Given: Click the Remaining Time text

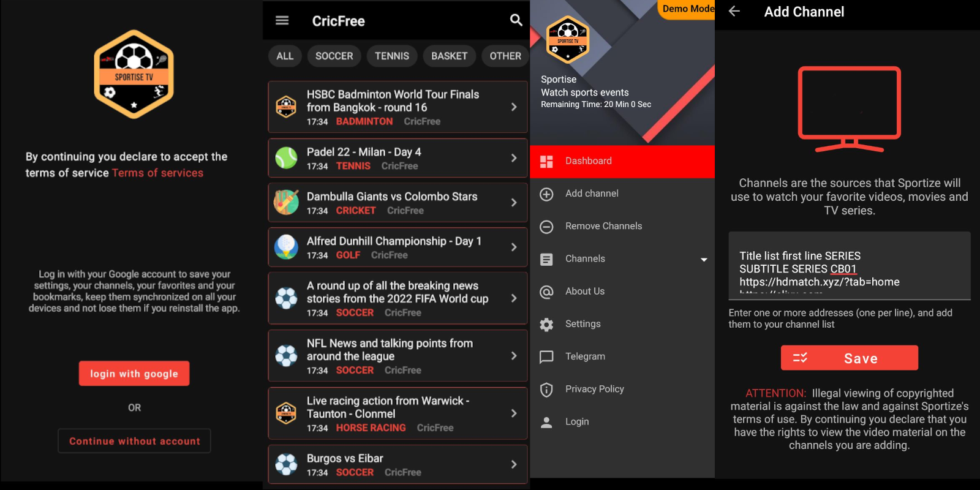Looking at the screenshot, I should coord(596,105).
